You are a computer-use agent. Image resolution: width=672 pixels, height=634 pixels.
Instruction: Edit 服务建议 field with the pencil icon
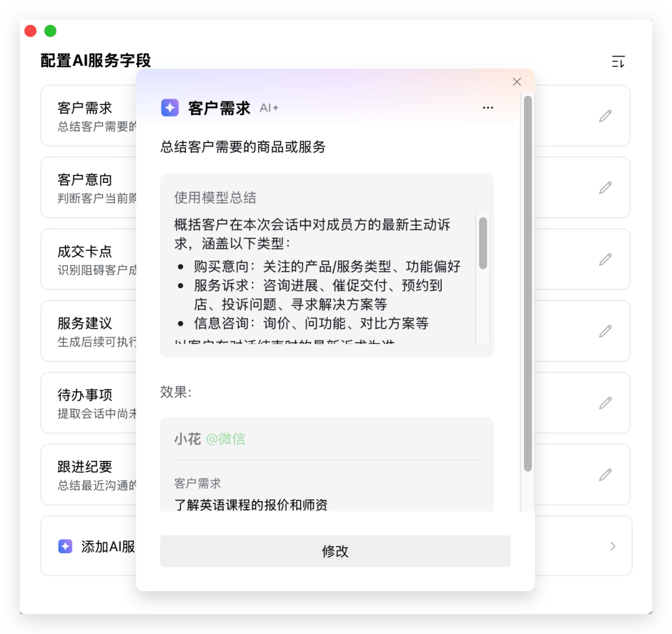[605, 331]
